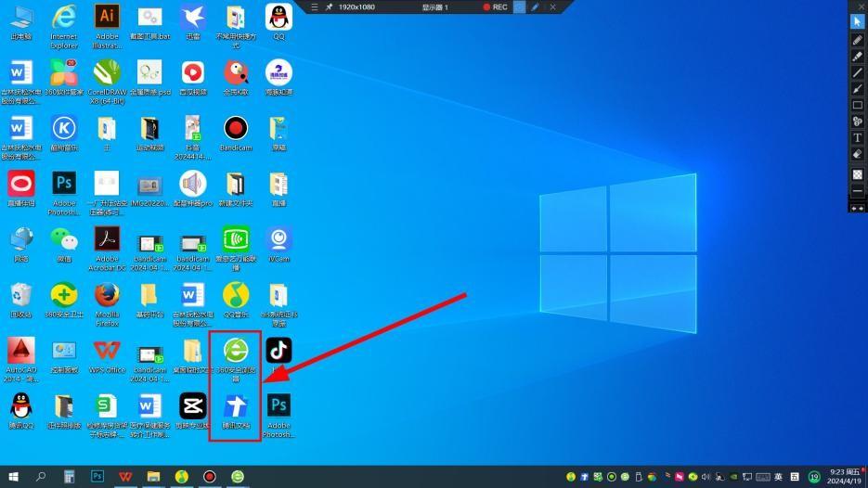Open Mozilla Firefox desktop shortcut
The image size is (868, 488).
click(107, 295)
